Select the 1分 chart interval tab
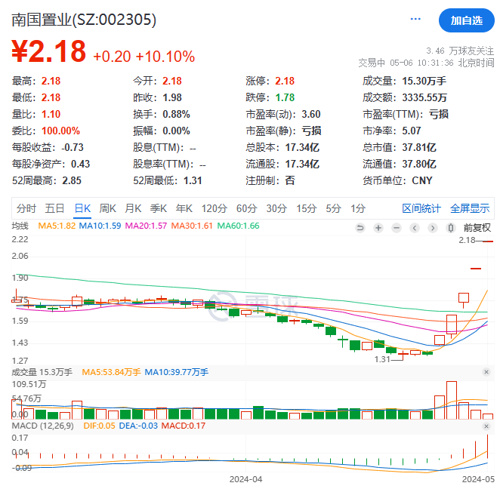 (x=358, y=209)
